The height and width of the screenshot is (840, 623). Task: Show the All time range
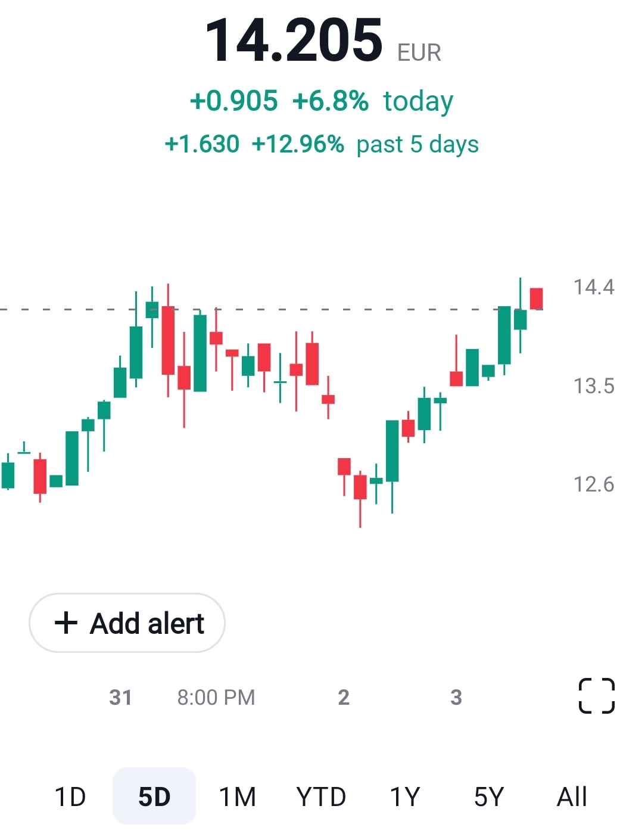tap(572, 797)
